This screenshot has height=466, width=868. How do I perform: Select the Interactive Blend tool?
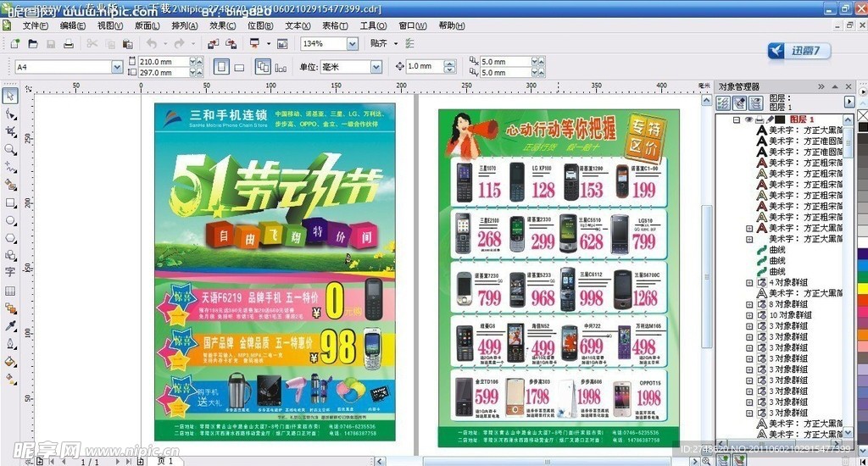tap(10, 308)
